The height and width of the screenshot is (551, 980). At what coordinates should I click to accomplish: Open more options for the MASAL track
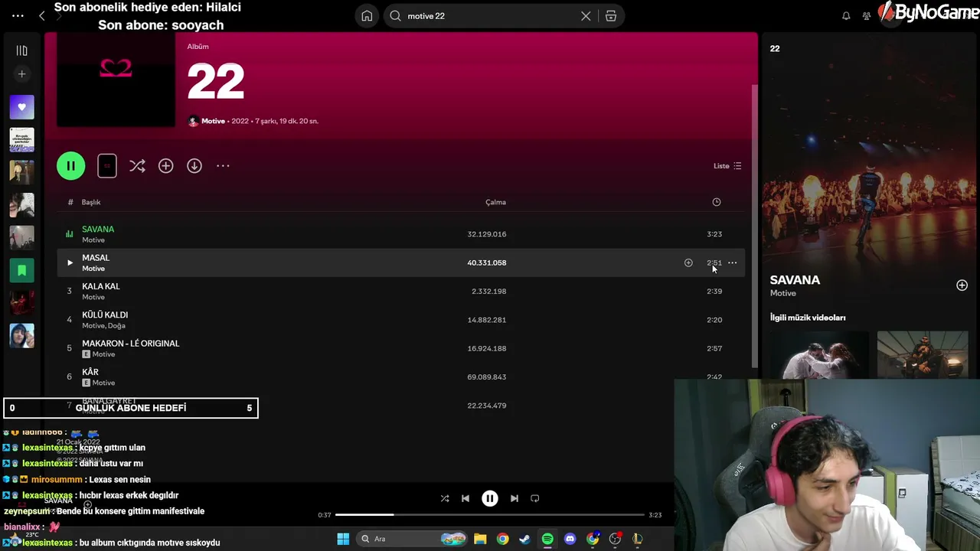click(733, 262)
